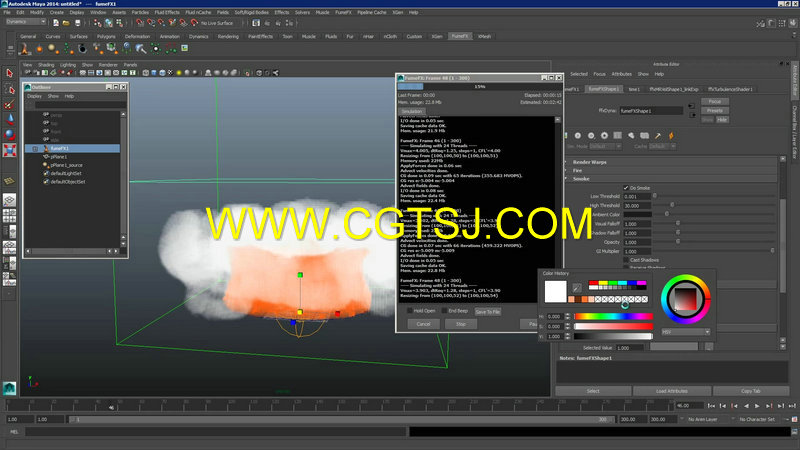Open the Outliner Display menu
Image resolution: width=800 pixels, height=450 pixels.
coord(34,96)
